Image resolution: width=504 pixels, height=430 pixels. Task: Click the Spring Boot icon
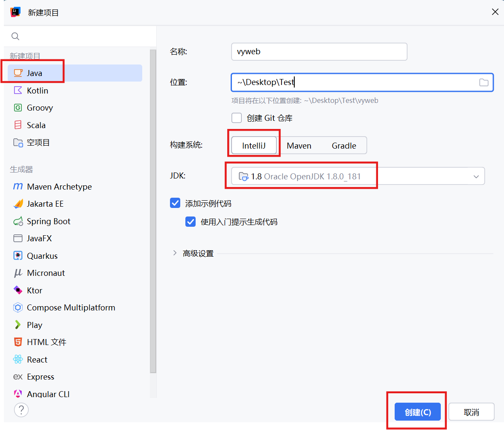pos(18,221)
